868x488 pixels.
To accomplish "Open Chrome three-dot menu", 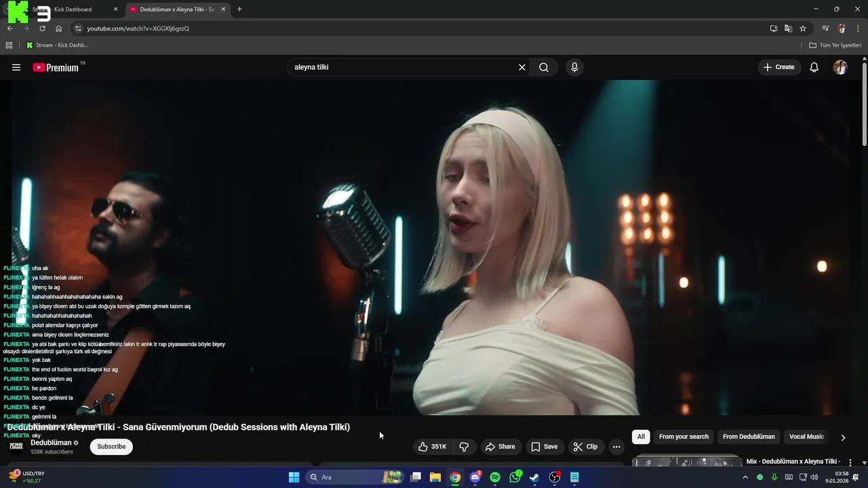I will [x=857, y=28].
